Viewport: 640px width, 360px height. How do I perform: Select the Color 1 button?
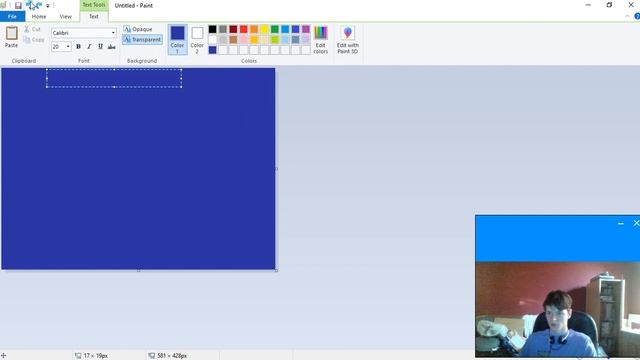177,39
